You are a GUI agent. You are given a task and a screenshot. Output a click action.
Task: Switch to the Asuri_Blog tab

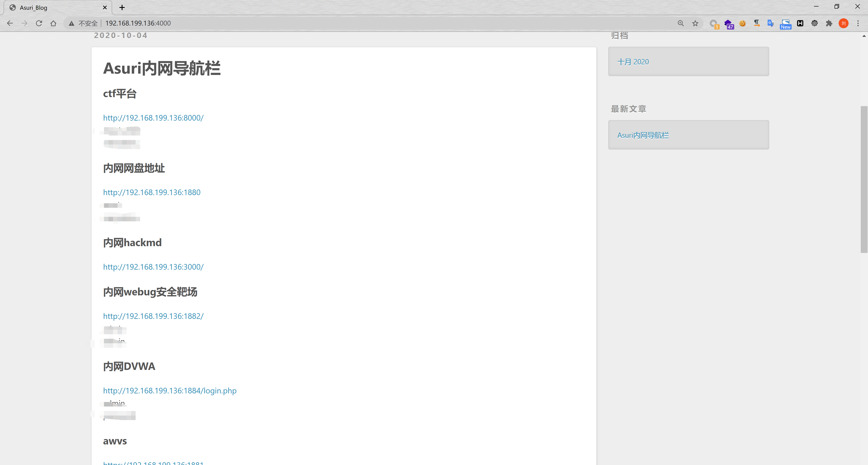[x=51, y=7]
